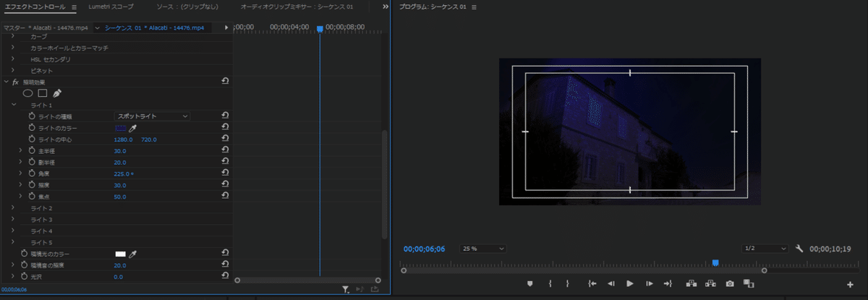
Task: Edit the ambient intensity value 20.0
Action: (x=120, y=265)
